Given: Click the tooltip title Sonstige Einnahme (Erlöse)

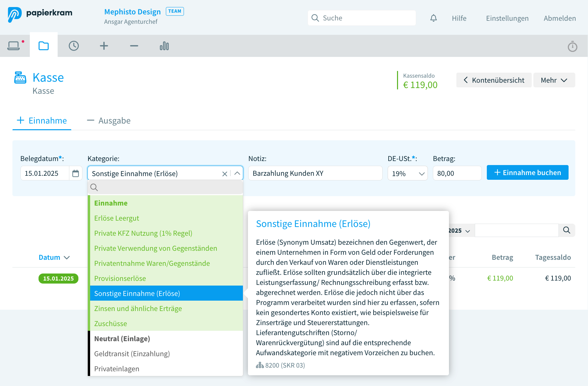Looking at the screenshot, I should [x=313, y=224].
